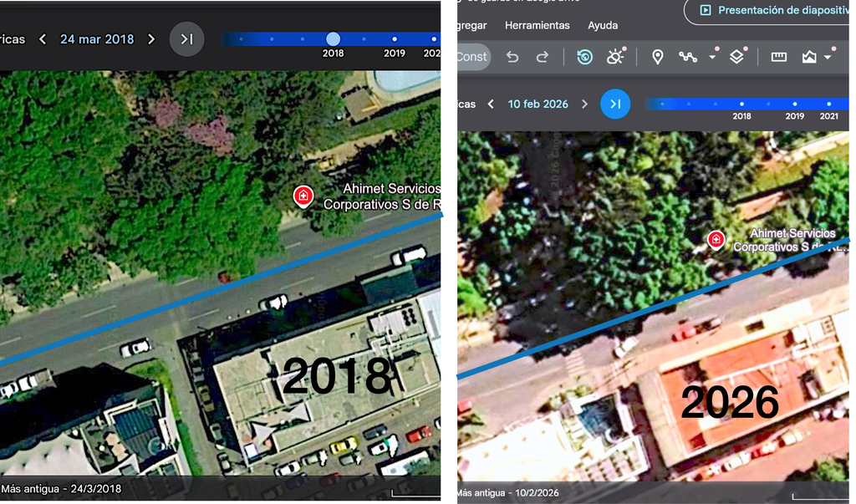Select the ruler measure tool
This screenshot has height=504, width=856.
point(779,57)
